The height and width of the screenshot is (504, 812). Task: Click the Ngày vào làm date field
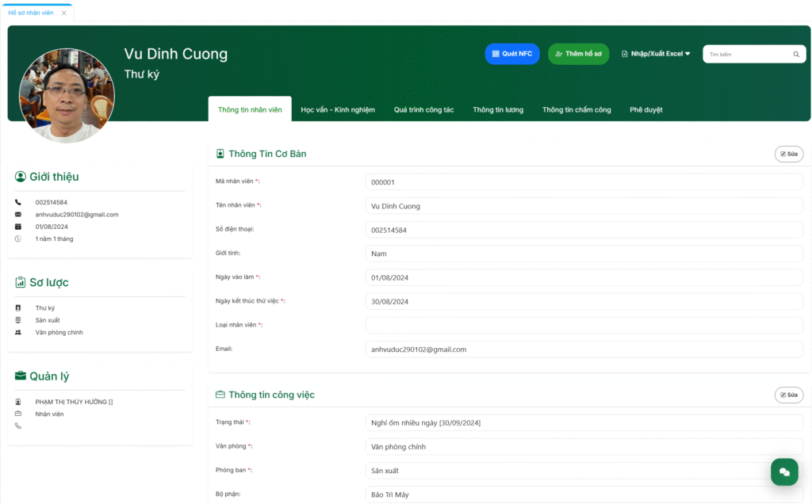(584, 277)
